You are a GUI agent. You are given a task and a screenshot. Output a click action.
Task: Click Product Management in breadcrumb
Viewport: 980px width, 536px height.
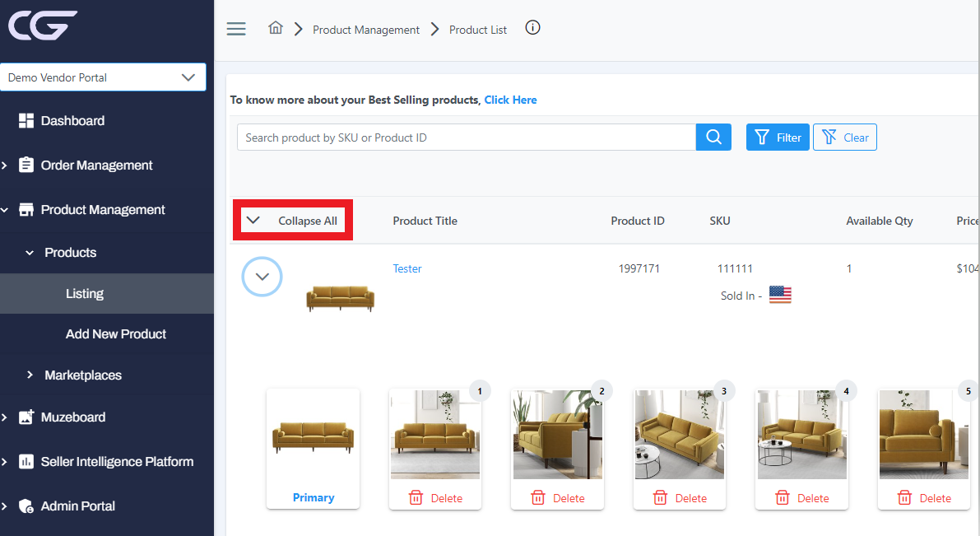365,30
